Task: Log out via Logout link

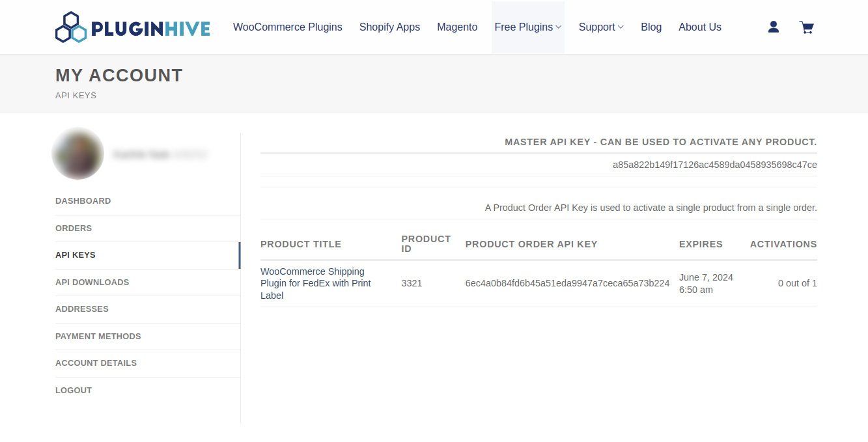Action: [x=74, y=391]
